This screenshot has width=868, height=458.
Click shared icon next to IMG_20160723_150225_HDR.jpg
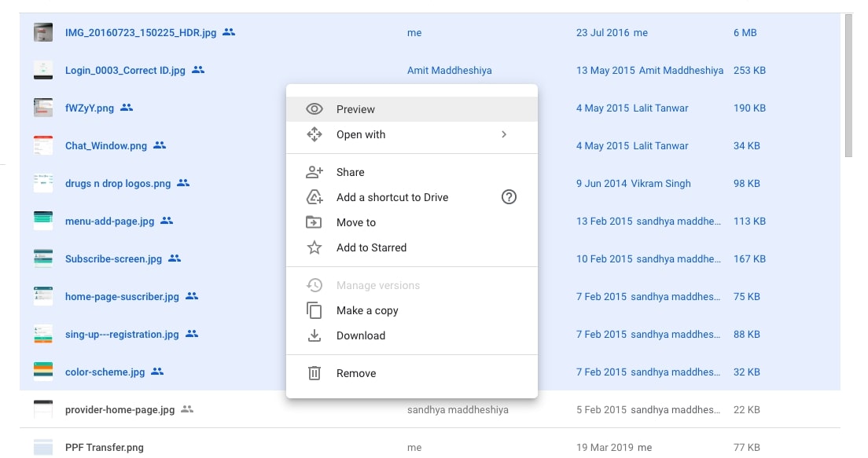pos(229,32)
